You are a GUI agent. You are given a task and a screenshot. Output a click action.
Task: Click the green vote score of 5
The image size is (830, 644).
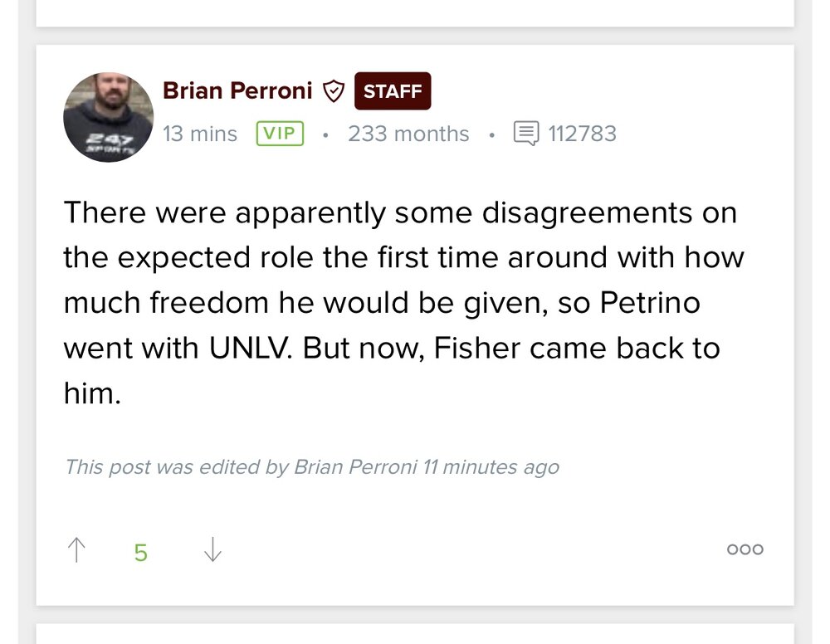click(x=141, y=552)
